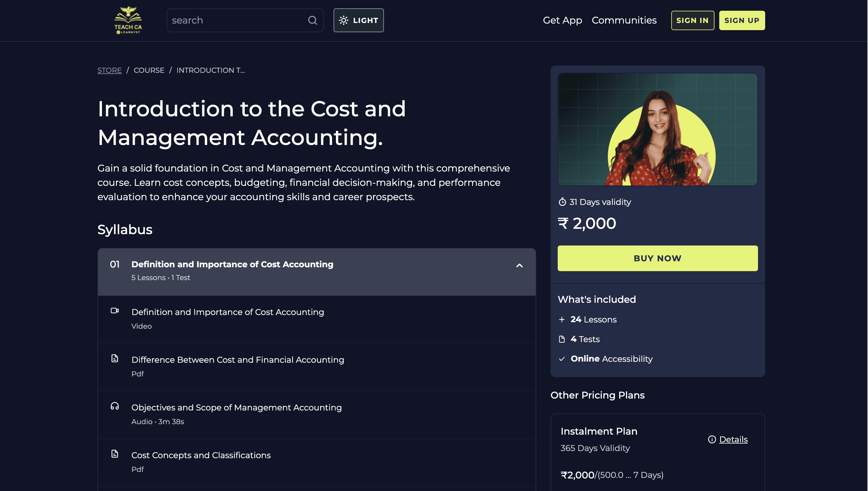Click the info icon next to Details

pos(712,439)
